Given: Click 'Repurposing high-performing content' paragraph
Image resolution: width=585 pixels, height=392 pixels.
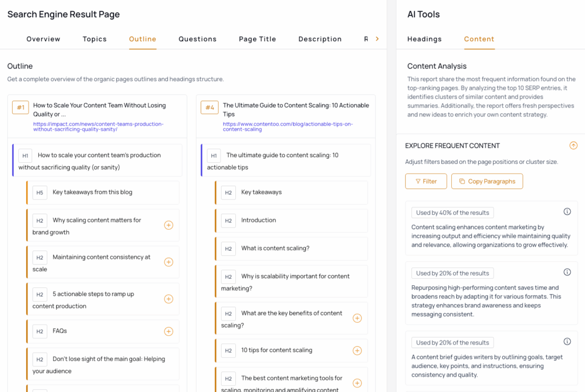Looking at the screenshot, I should click(487, 301).
